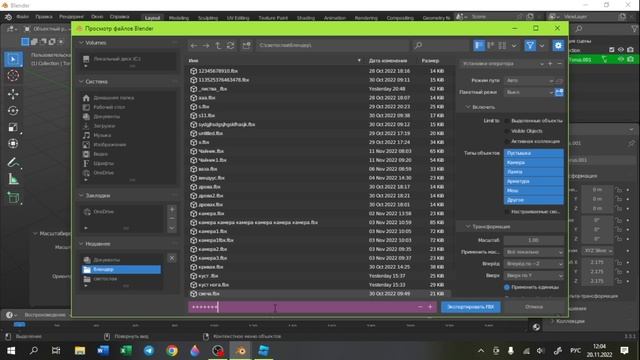Screen dimensions: 640x360
Task: Enable Visible Objects checkbox
Action: pyautogui.click(x=507, y=131)
